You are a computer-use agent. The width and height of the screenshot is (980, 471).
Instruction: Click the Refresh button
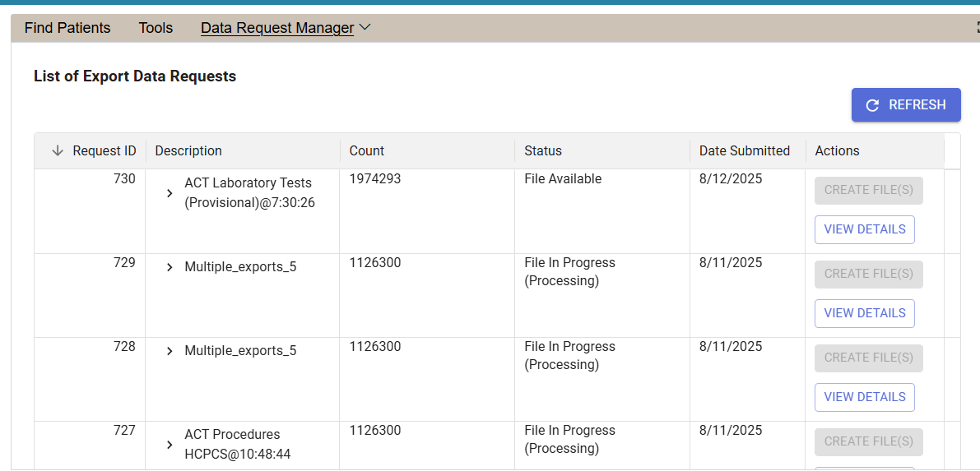point(906,105)
